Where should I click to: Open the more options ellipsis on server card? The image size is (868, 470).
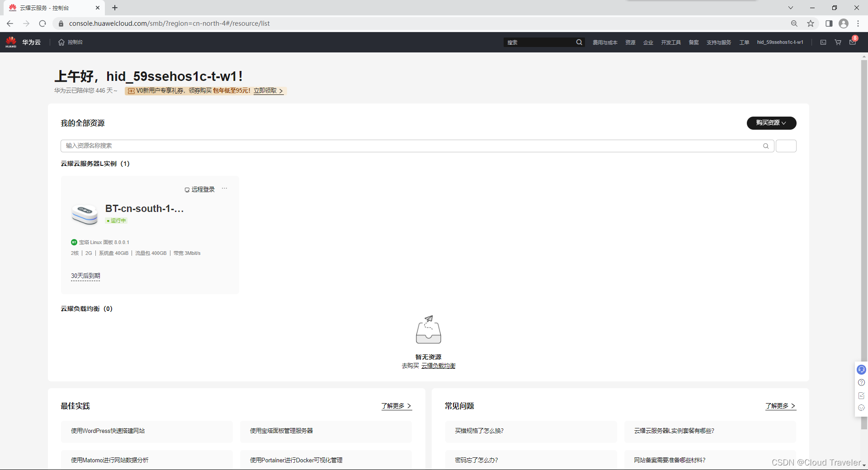224,188
